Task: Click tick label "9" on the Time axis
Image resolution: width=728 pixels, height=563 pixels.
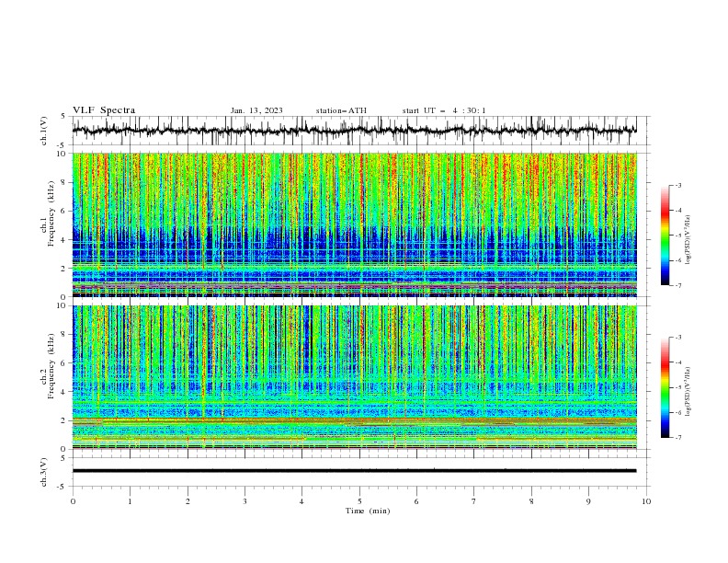Action: coord(588,501)
